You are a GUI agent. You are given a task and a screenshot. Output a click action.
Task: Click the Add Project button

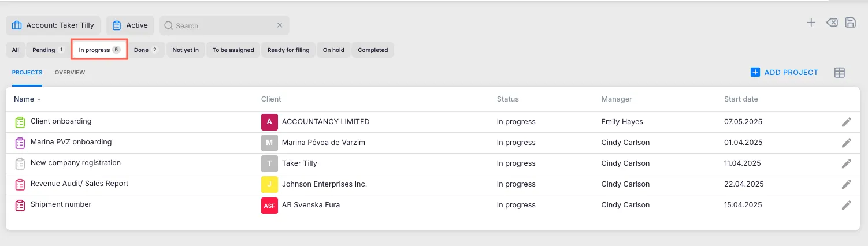tap(784, 73)
